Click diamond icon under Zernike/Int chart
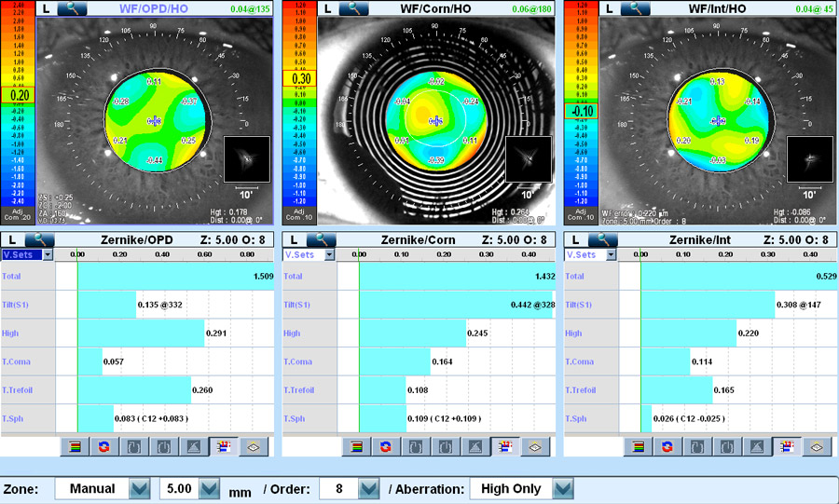Image resolution: width=839 pixels, height=504 pixels. [817, 446]
